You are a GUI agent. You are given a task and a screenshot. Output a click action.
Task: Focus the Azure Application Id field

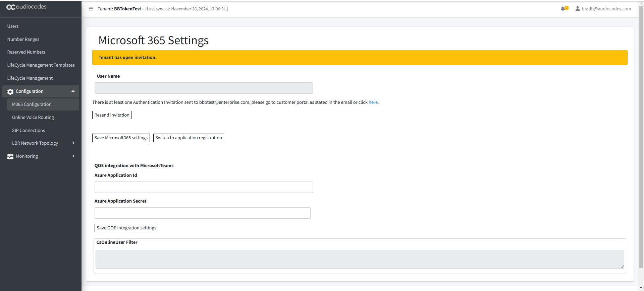click(x=204, y=187)
